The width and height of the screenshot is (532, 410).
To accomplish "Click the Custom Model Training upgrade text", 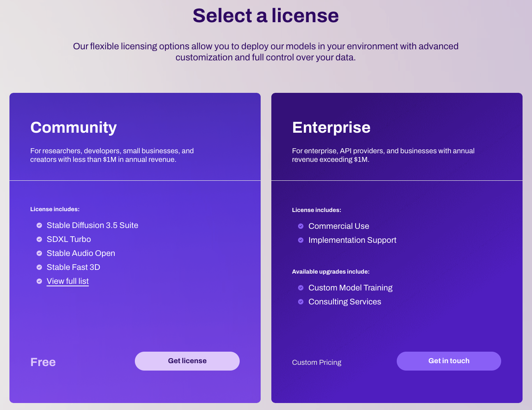I will [x=350, y=288].
